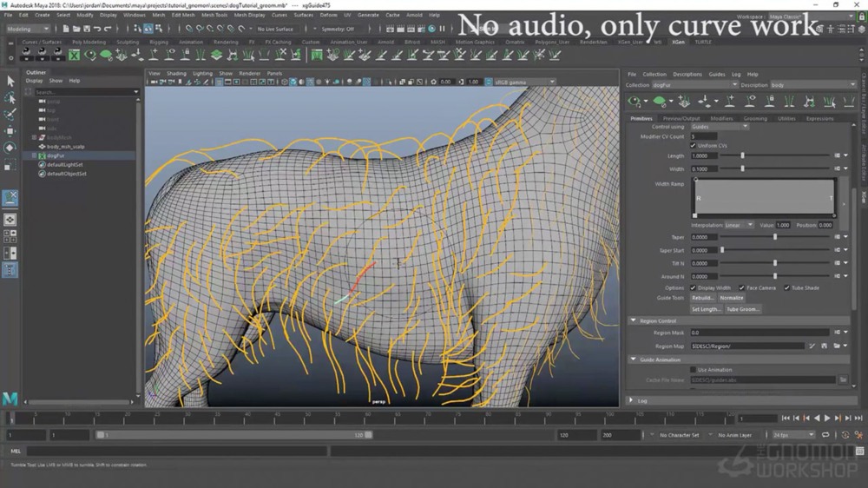
Task: Go to the start of playback range
Action: pyautogui.click(x=786, y=419)
